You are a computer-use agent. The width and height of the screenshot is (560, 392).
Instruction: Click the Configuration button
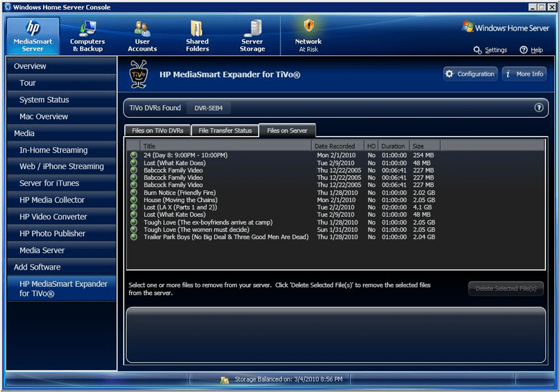470,74
